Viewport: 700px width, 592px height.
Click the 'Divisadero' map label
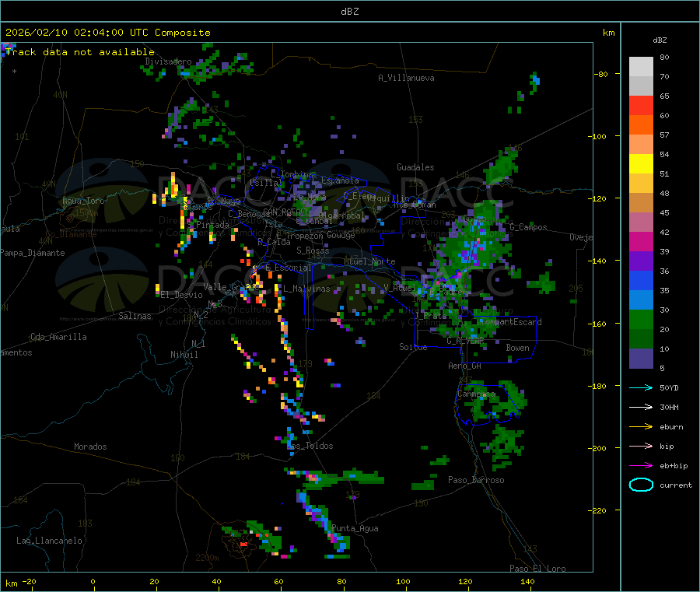168,61
